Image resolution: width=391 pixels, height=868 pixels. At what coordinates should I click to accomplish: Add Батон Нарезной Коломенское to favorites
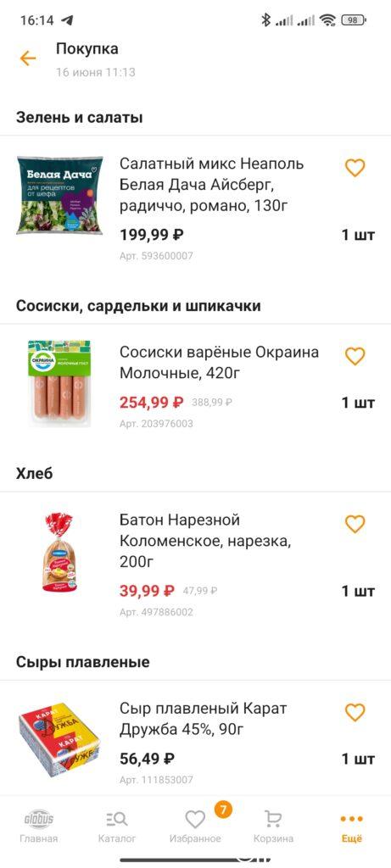tap(355, 524)
